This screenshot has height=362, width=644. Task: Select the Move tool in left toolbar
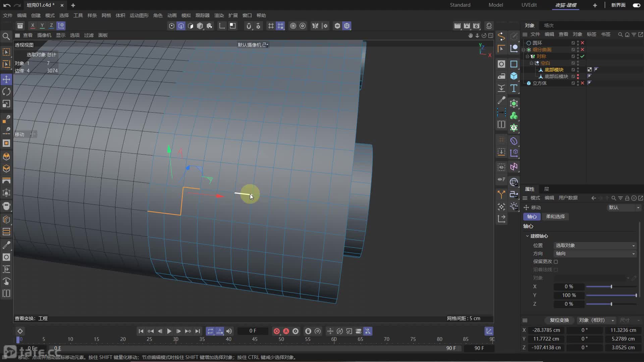click(6, 79)
